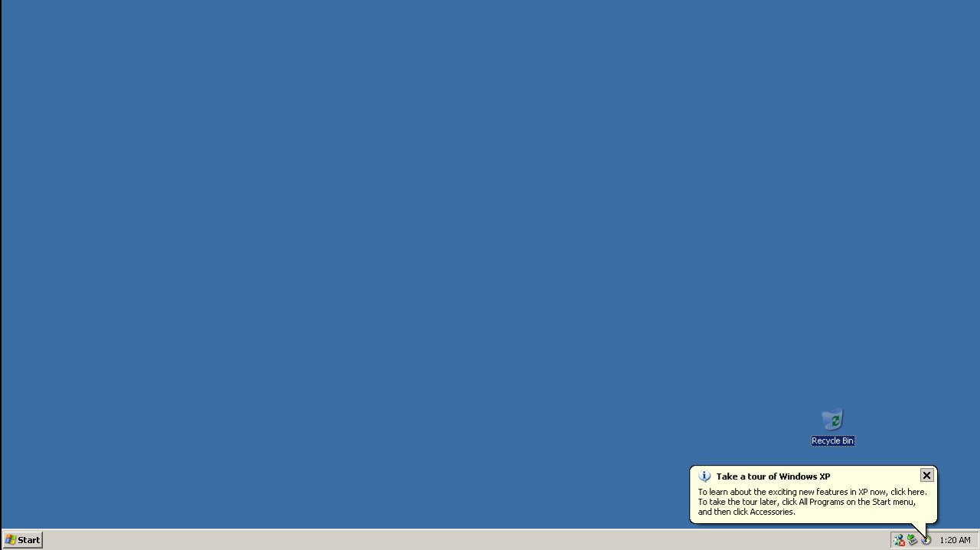Close the Windows XP tour balloon
980x550 pixels.
point(926,476)
